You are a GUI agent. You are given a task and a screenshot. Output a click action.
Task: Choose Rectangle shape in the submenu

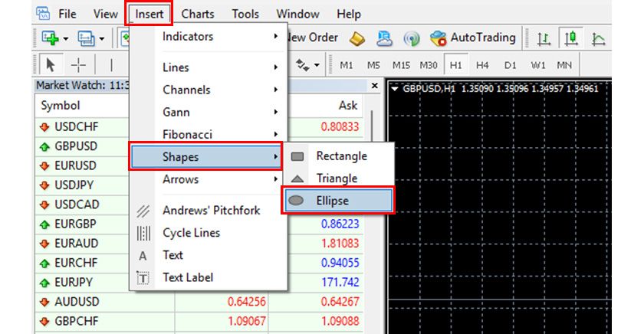341,156
